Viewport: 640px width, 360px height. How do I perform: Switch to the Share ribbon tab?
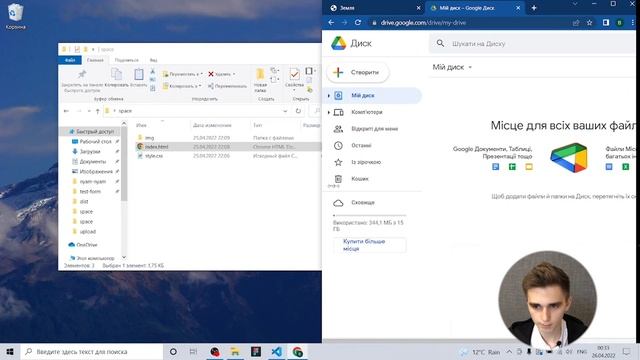127,60
